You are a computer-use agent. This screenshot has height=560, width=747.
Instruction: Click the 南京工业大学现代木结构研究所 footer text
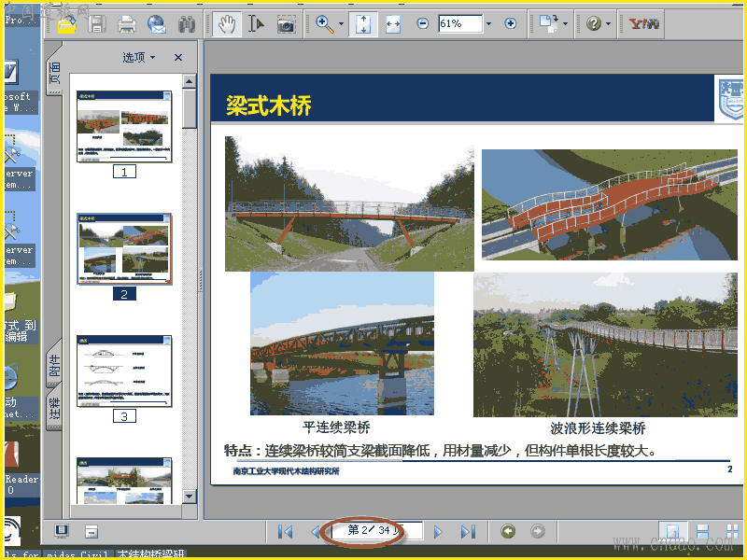click(287, 471)
